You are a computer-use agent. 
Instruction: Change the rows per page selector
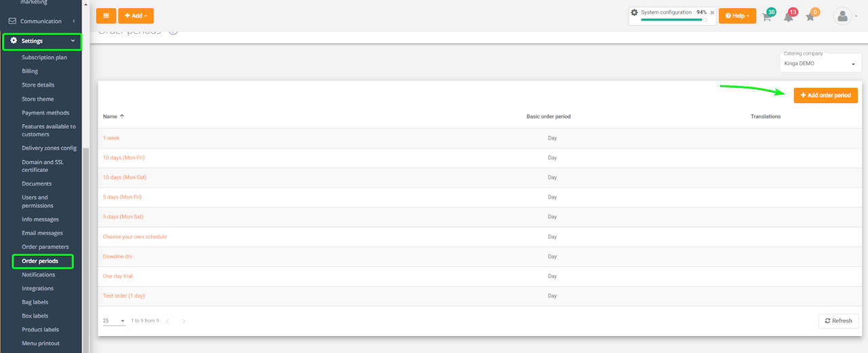point(114,320)
